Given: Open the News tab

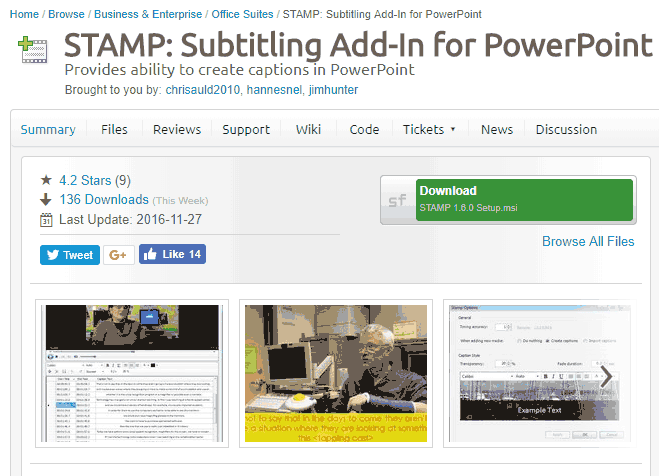Looking at the screenshot, I should click(x=497, y=129).
